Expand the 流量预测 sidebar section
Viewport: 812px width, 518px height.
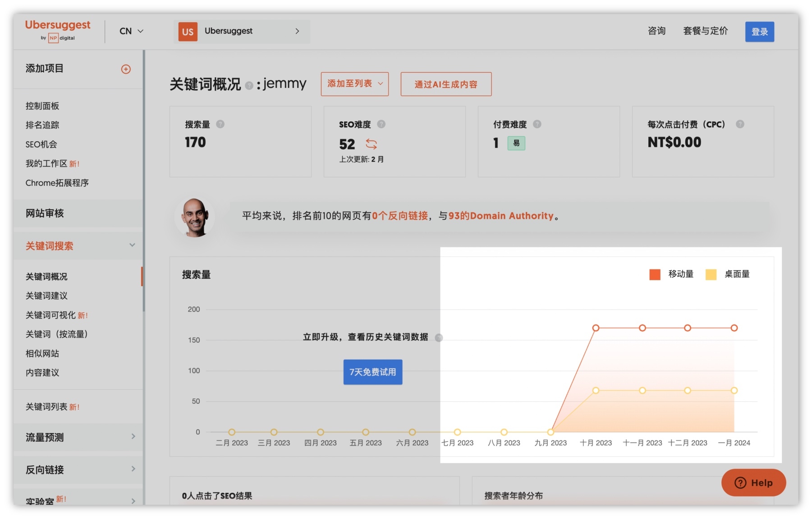(133, 436)
